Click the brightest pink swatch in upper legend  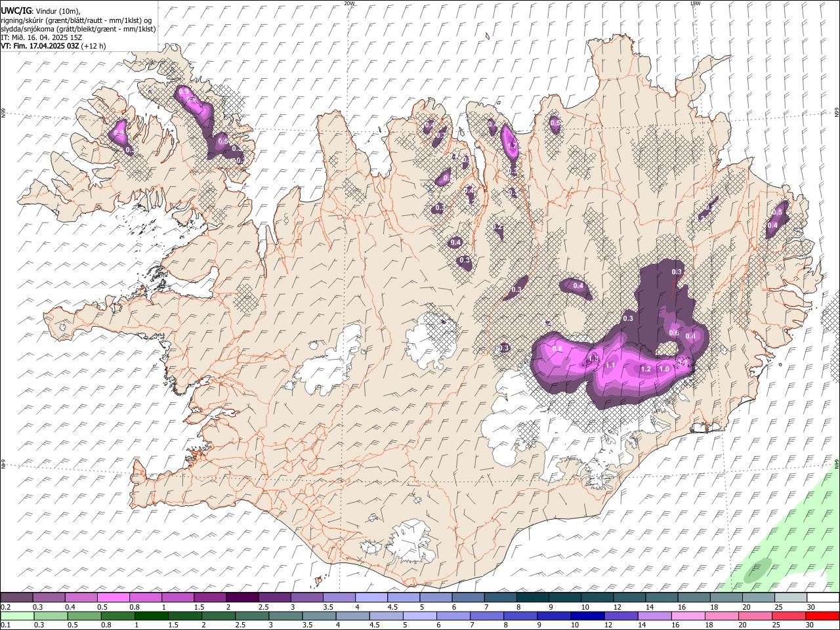114,598
